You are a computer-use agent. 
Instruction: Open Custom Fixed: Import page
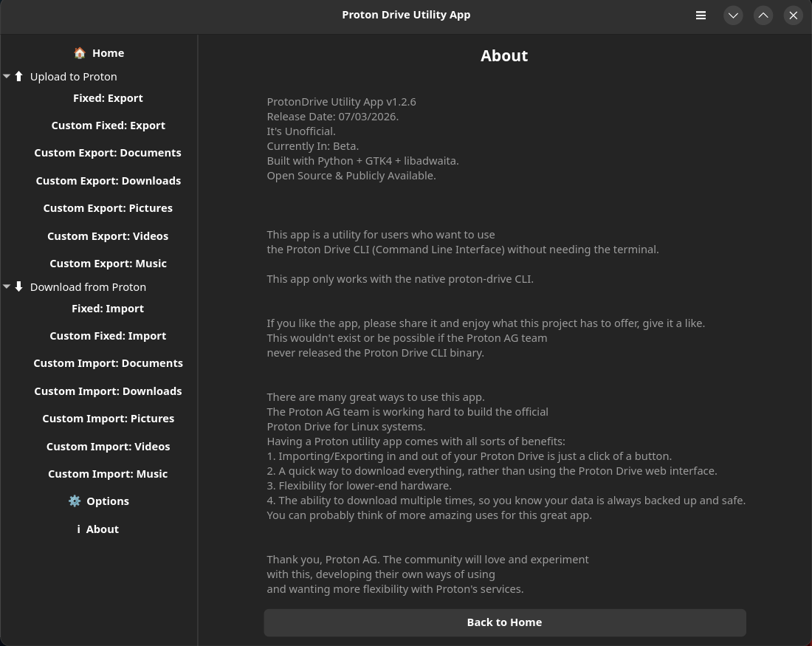point(108,336)
